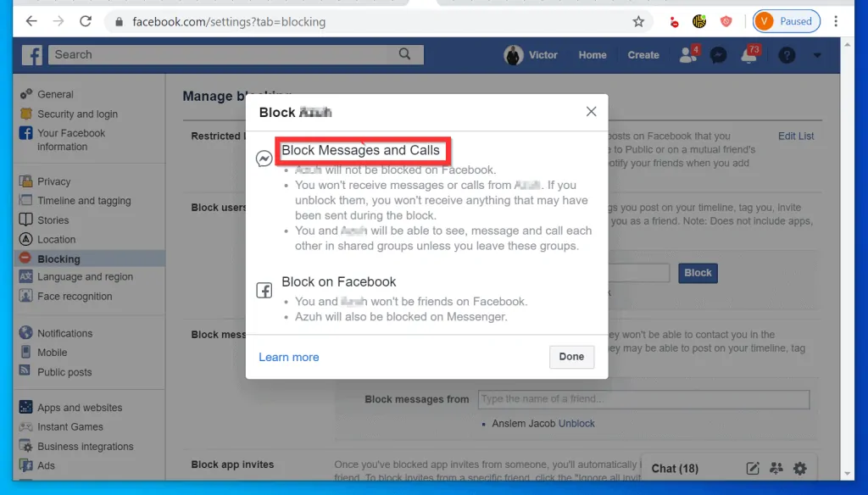The width and height of the screenshot is (868, 495).
Task: Click the add people to chat icon
Action: click(x=776, y=468)
